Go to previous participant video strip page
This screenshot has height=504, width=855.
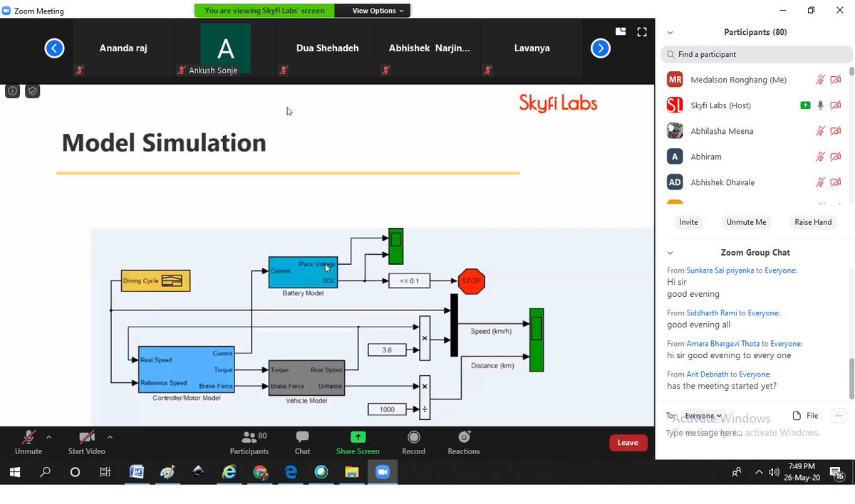pyautogui.click(x=54, y=48)
